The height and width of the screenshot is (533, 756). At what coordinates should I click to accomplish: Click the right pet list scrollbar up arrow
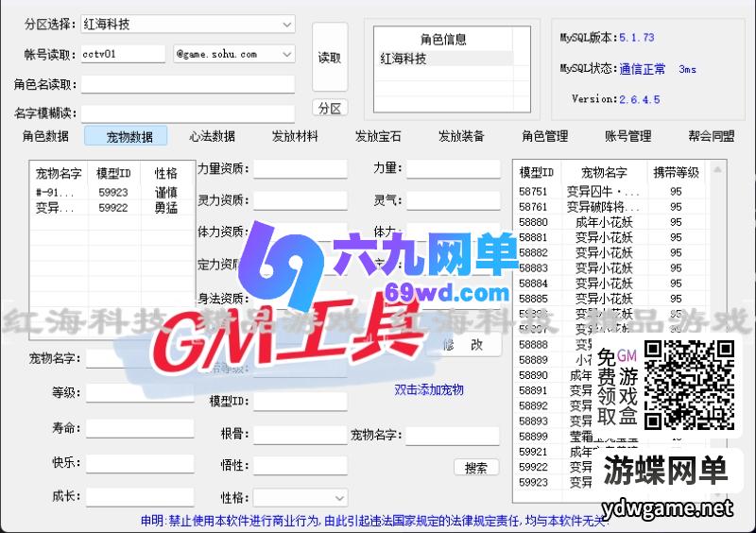pos(717,169)
